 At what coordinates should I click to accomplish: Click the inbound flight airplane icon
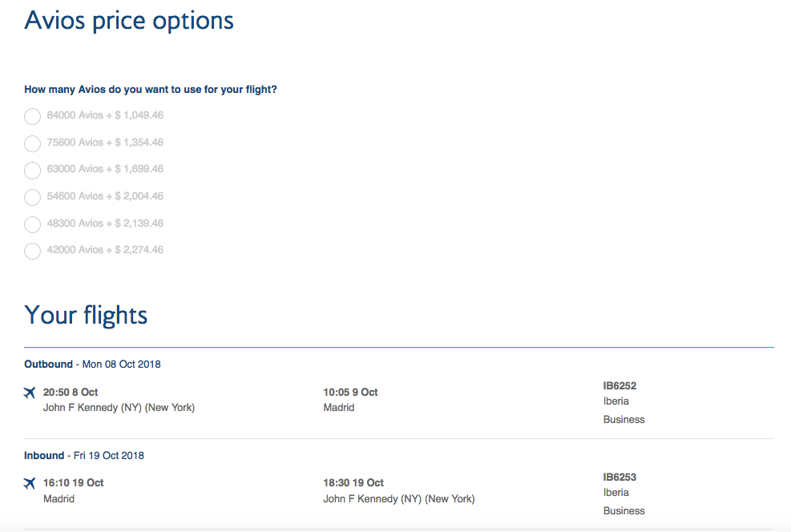point(30,483)
